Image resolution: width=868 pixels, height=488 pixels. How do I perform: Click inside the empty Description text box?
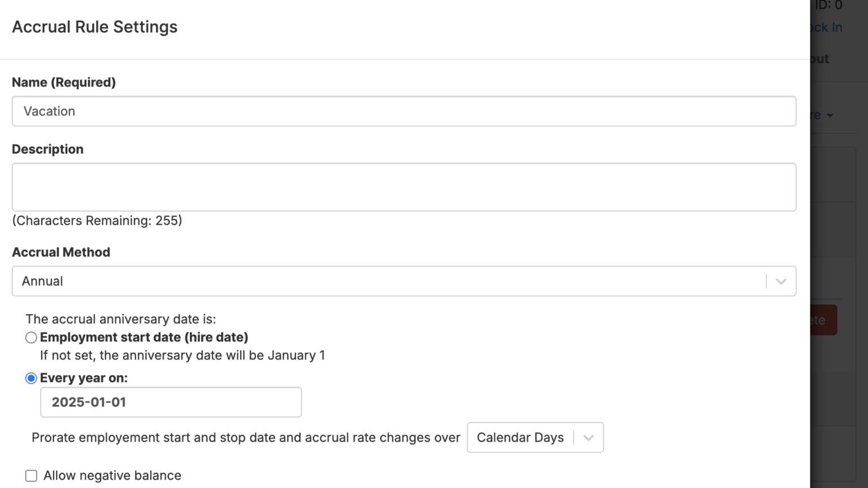point(403,187)
